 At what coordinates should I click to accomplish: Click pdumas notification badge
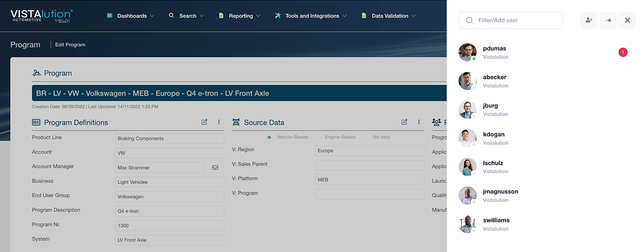pyautogui.click(x=623, y=52)
